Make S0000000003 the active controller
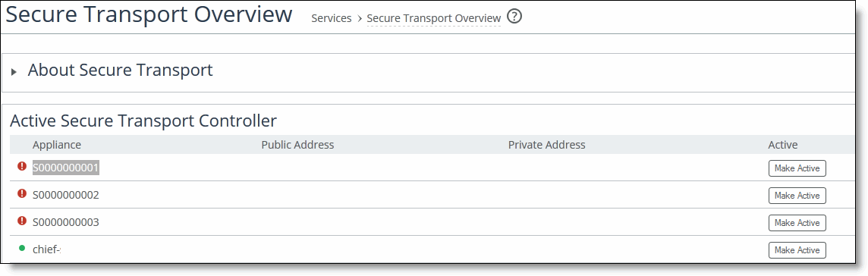 click(797, 223)
